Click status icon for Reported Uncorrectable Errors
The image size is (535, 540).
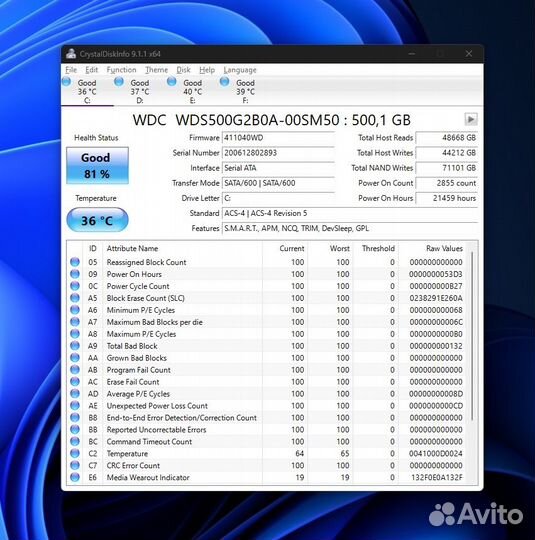pos(75,429)
